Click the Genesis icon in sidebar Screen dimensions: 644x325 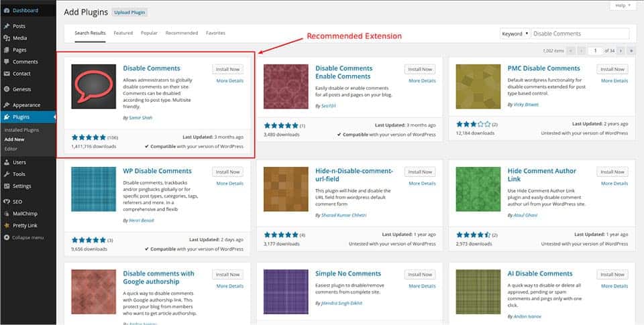pyautogui.click(x=7, y=89)
